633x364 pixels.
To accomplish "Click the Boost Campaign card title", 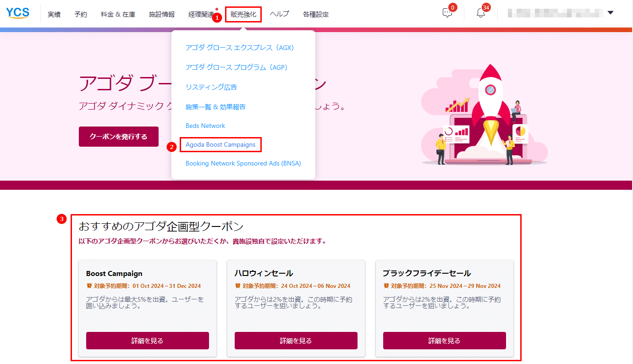I will point(114,274).
